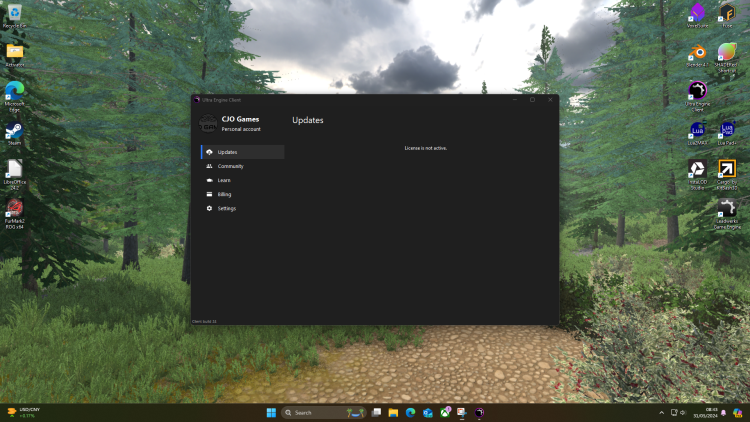Viewport: 750px width, 422px height.
Task: Open the taskbar clock and date
Action: point(711,412)
